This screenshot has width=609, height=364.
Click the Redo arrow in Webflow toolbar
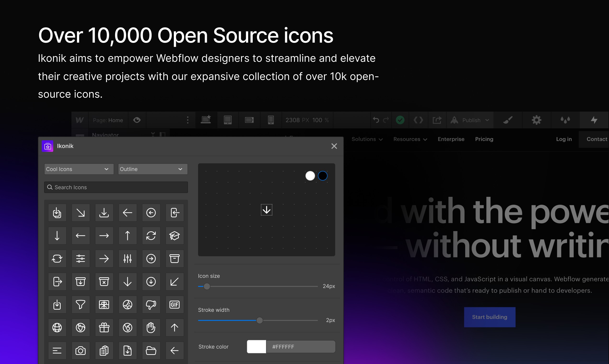(x=386, y=120)
